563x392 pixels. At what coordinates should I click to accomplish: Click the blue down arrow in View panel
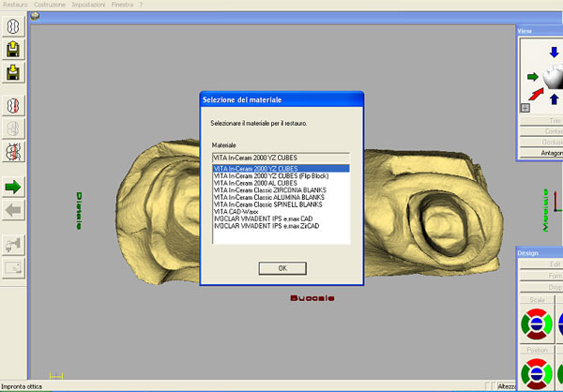pyautogui.click(x=554, y=53)
